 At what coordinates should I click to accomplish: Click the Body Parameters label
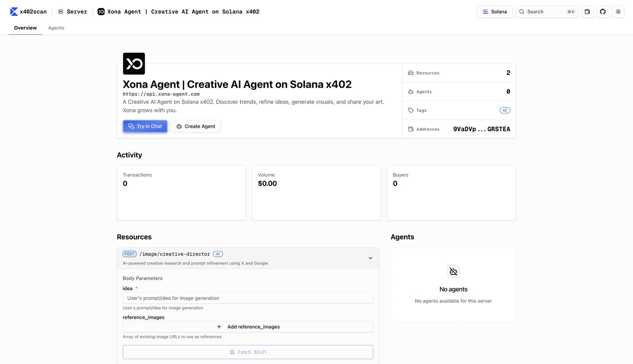click(142, 278)
